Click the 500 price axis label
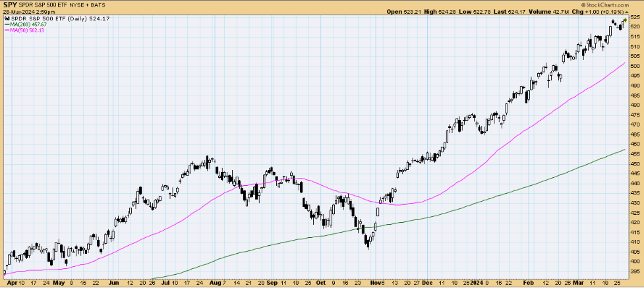This screenshot has width=644, height=288. 634,66
